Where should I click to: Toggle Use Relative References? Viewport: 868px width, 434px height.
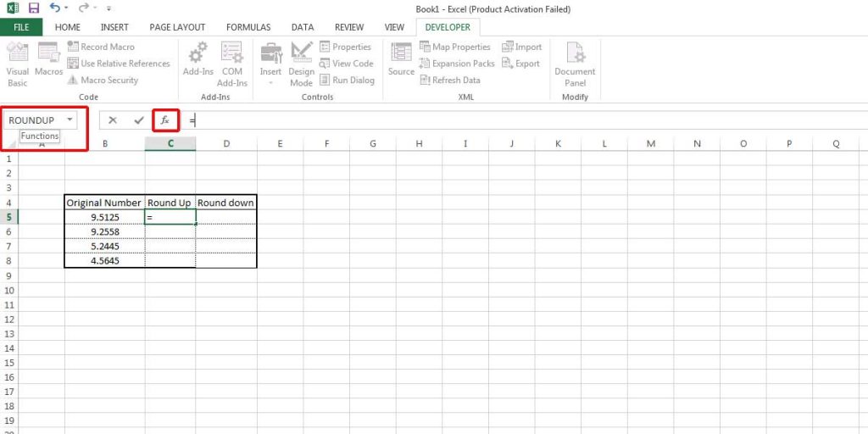pyautogui.click(x=119, y=64)
